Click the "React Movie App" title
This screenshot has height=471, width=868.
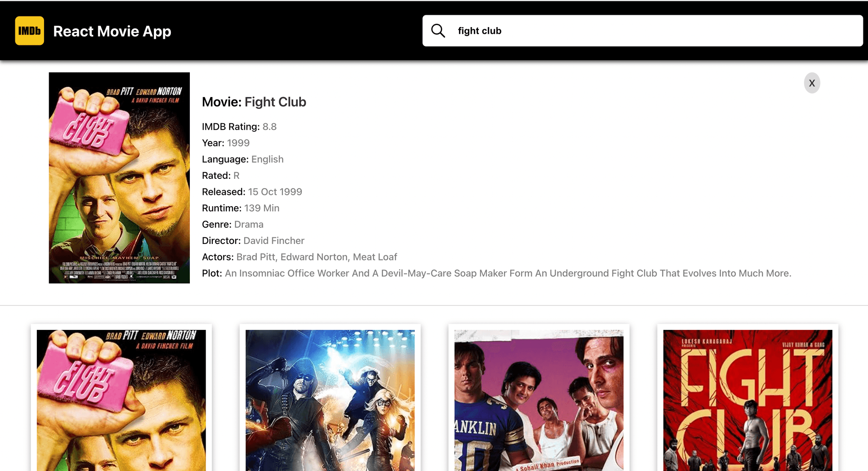coord(112,31)
